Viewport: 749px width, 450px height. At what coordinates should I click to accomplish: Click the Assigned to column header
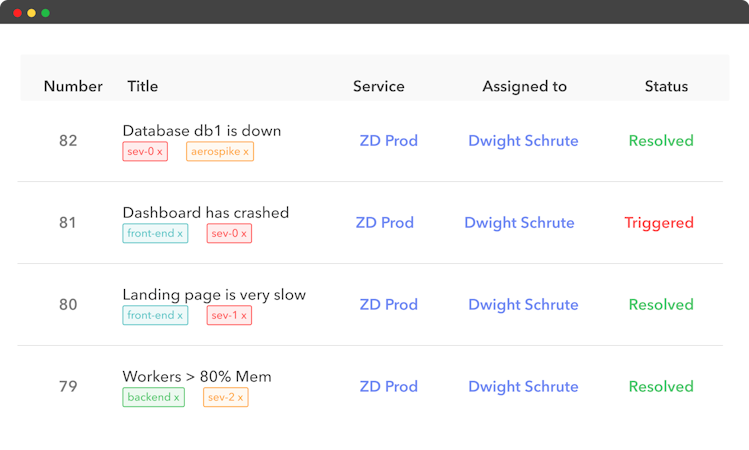pos(524,86)
